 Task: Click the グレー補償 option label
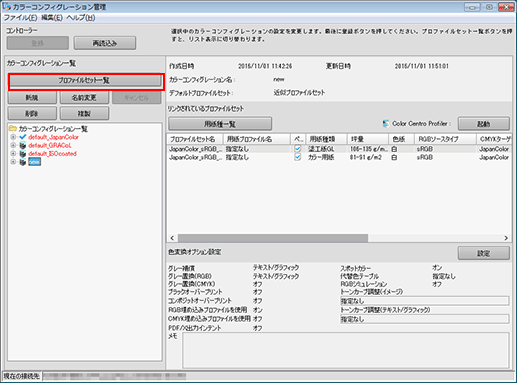tap(181, 268)
